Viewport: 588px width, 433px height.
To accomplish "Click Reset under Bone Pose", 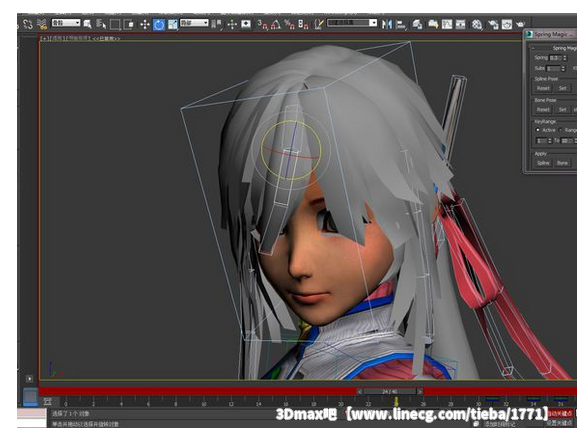I will click(x=543, y=109).
